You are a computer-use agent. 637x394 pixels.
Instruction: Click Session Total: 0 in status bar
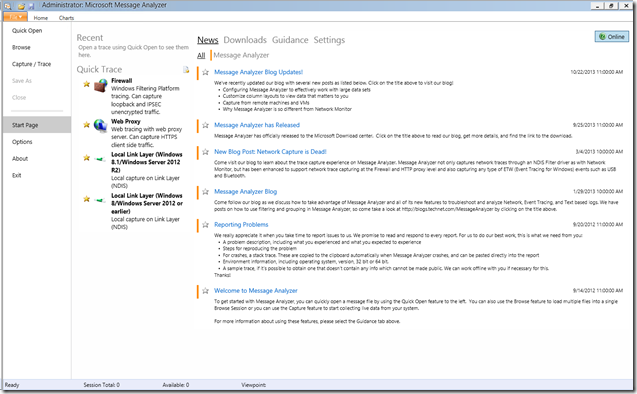pos(102,385)
